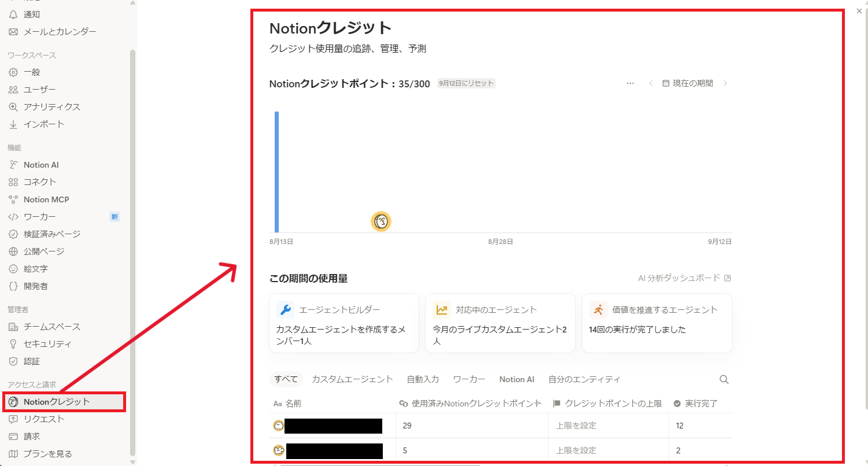Viewport: 868px width, 466px height.
Task: Select Notionクレジット in the sidebar
Action: [x=64, y=402]
